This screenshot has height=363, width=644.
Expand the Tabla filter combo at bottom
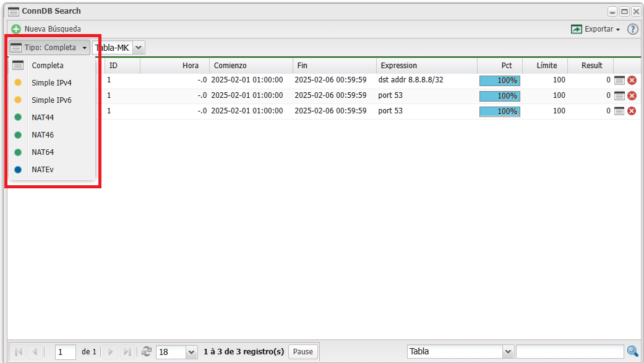point(508,352)
